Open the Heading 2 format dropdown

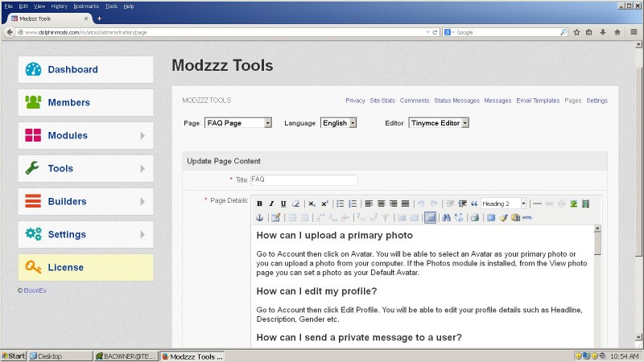[x=504, y=204]
